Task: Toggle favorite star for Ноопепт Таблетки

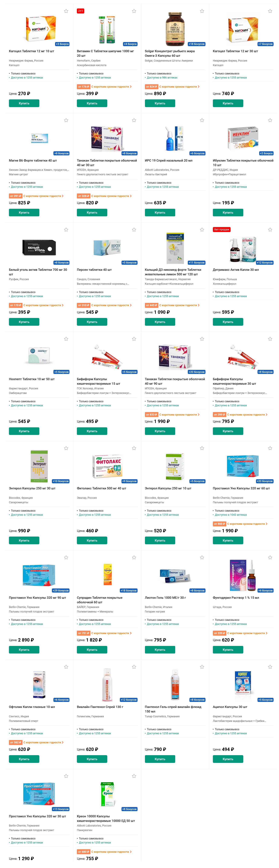Action: coord(66,339)
